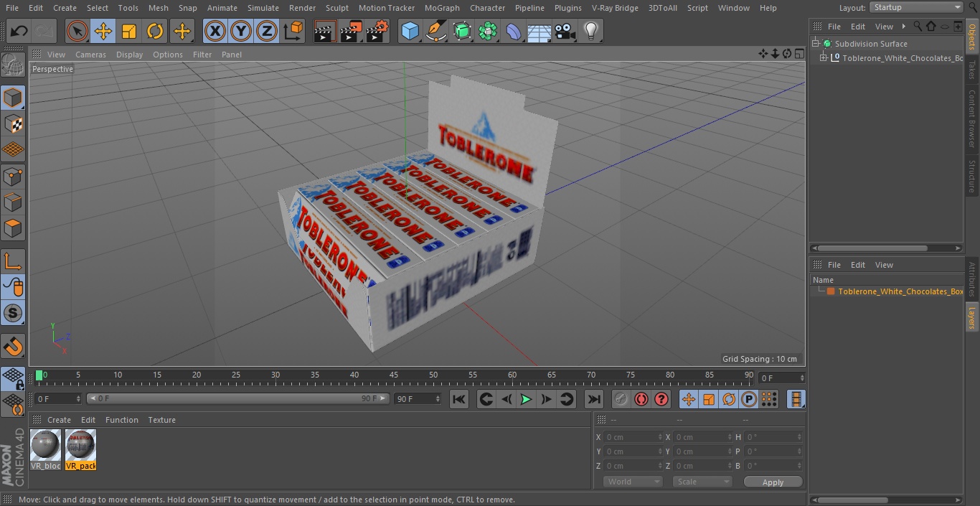Open the Mesh menu
Screen dimensions: 980x506
[x=158, y=8]
